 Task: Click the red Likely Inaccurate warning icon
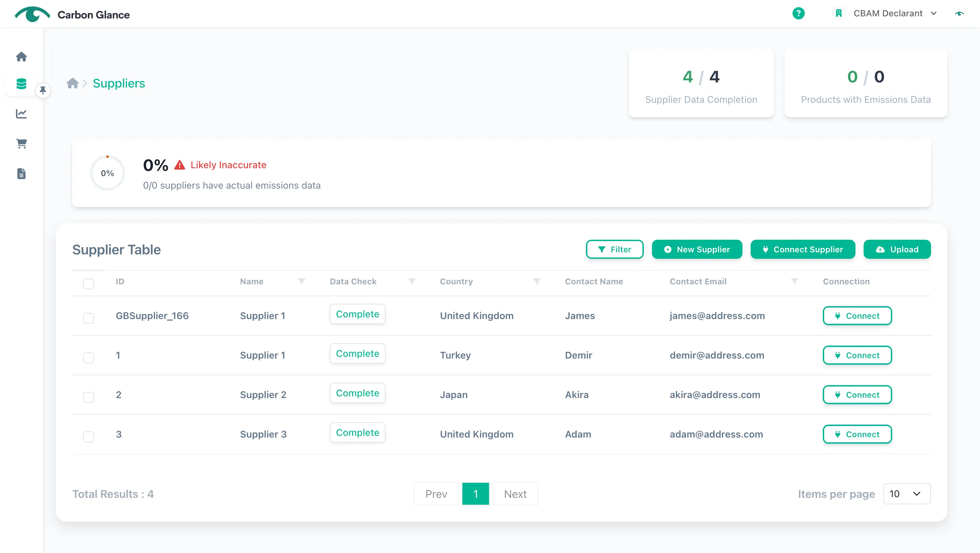click(x=180, y=165)
